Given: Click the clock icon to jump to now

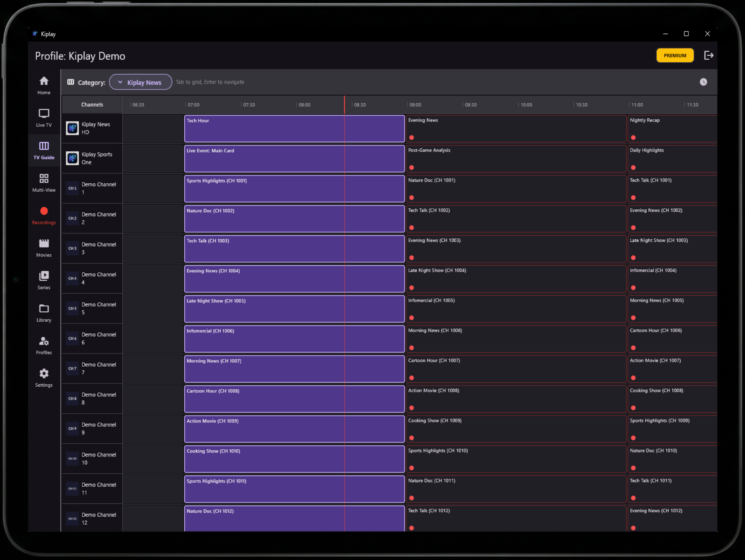Looking at the screenshot, I should pyautogui.click(x=703, y=82).
